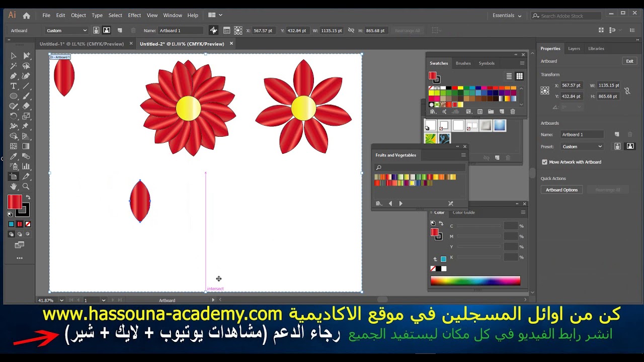Open the Color Guide tab
The image size is (644, 362).
(x=463, y=213)
